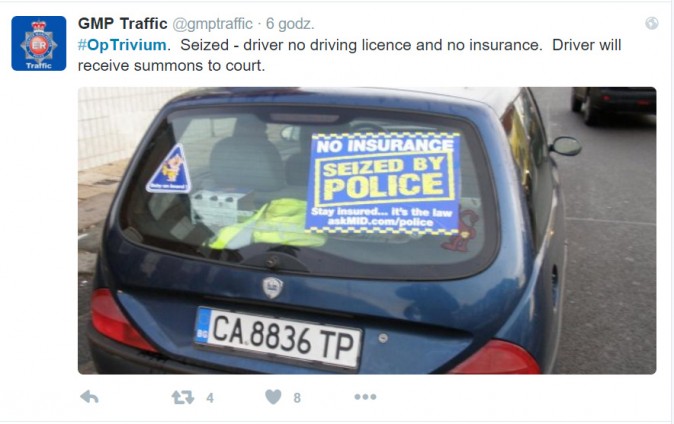Retweet using the retweet arrows icon
The height and width of the screenshot is (424, 674).
pyautogui.click(x=183, y=397)
